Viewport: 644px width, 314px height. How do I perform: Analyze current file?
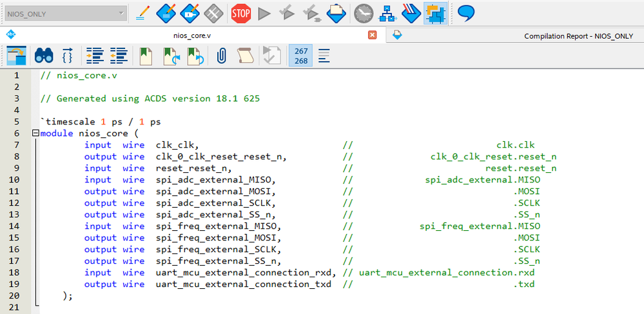click(x=271, y=55)
